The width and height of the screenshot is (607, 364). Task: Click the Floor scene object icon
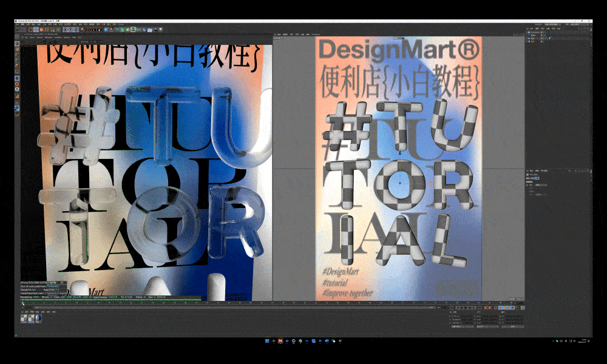pos(150,29)
